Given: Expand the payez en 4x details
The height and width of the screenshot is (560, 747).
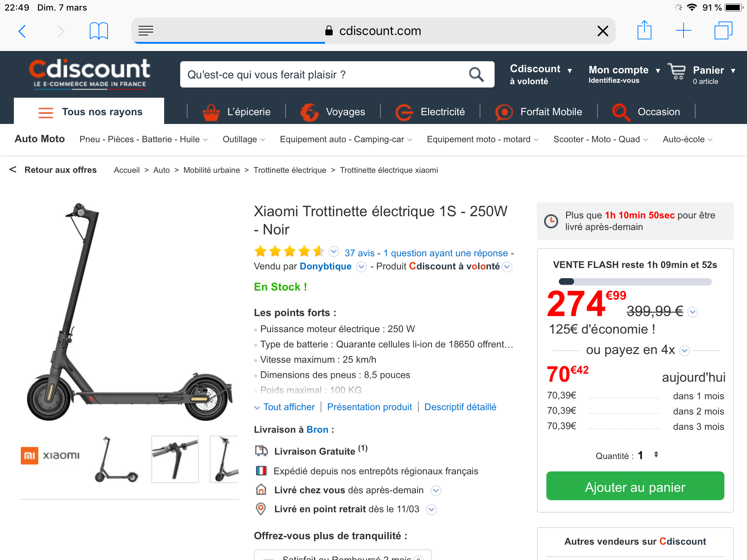Looking at the screenshot, I should (685, 351).
